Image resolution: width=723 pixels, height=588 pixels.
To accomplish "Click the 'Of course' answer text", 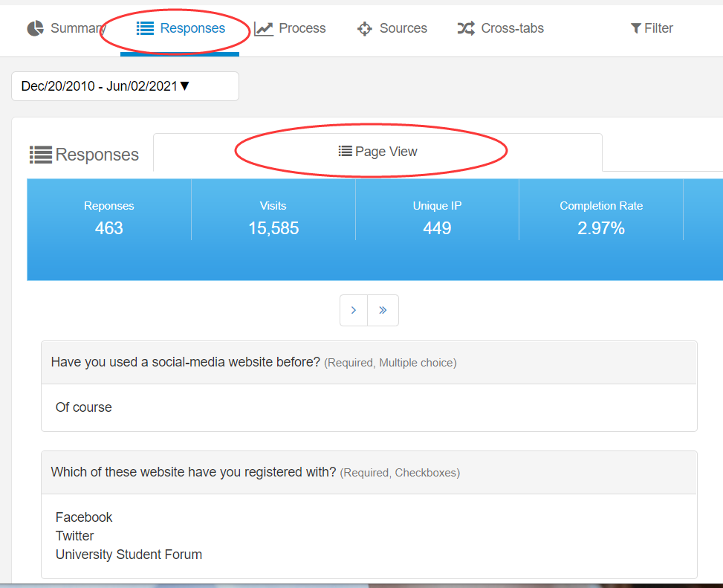I will point(84,407).
